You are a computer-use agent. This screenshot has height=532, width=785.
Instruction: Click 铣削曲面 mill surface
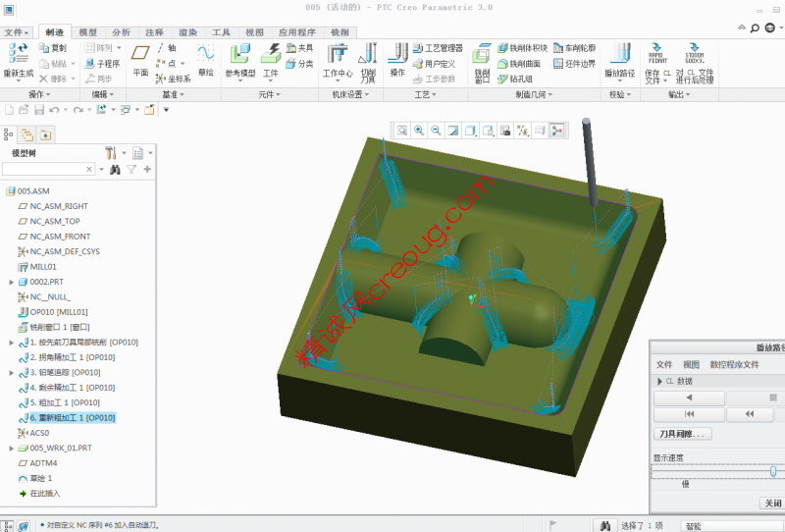tap(519, 64)
